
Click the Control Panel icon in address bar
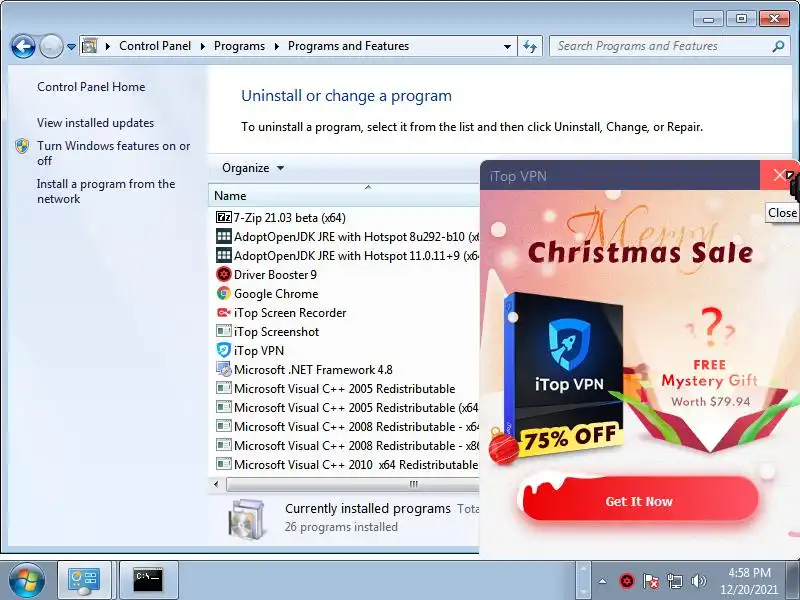click(x=90, y=46)
